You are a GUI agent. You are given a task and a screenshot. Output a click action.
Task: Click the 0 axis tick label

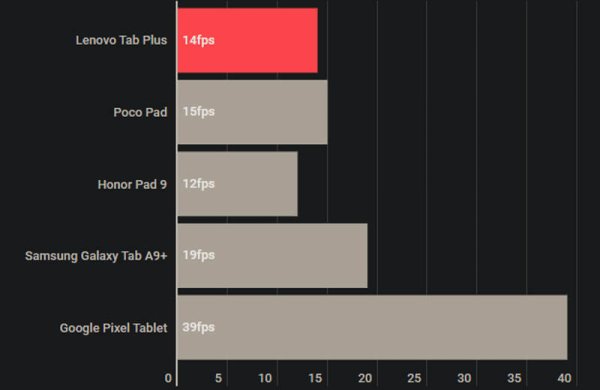(x=168, y=378)
